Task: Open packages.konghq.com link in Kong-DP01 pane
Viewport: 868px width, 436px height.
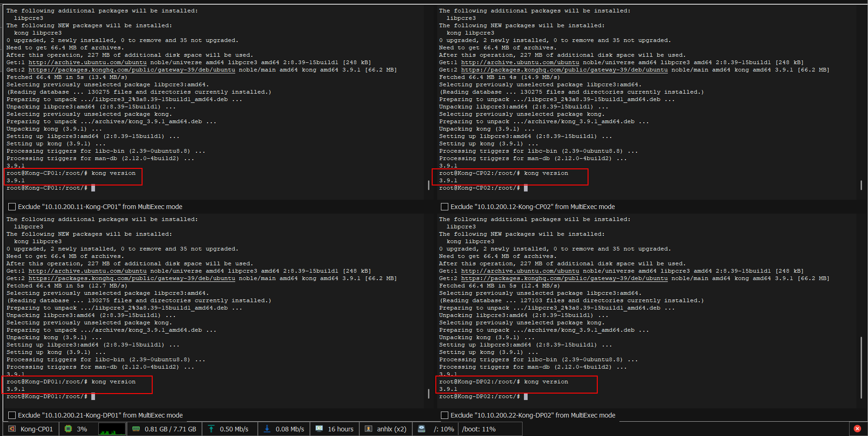Action: (x=132, y=278)
